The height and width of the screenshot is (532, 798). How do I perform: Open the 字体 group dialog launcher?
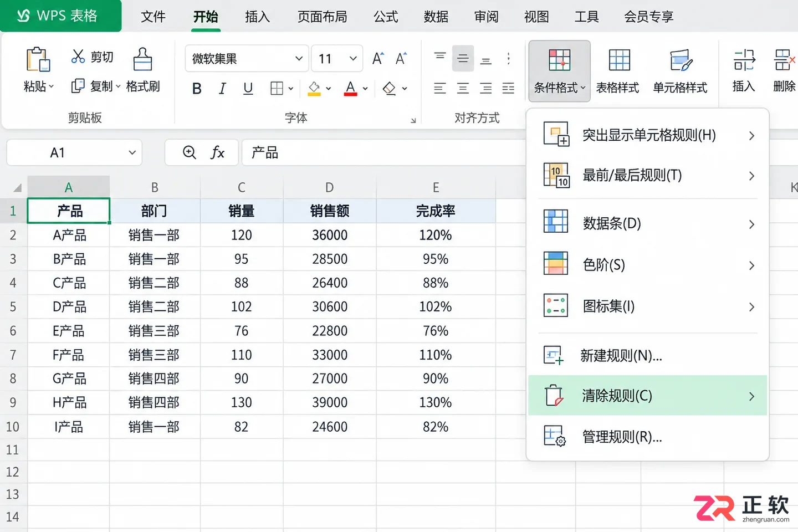tap(413, 120)
